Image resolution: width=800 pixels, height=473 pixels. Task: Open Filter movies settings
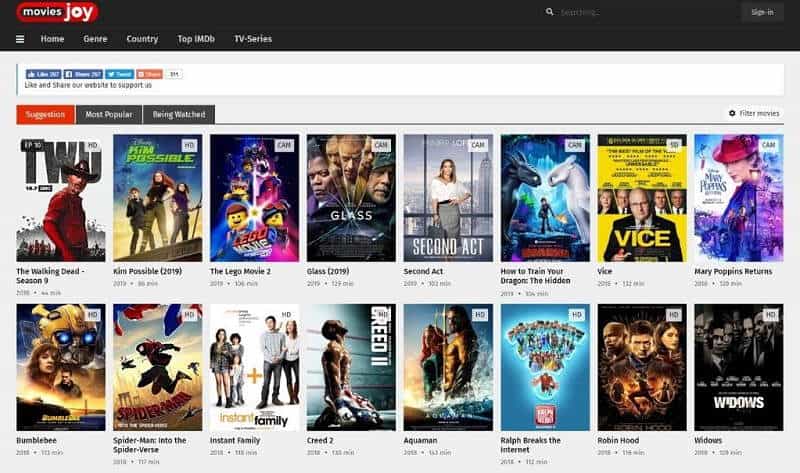point(754,114)
